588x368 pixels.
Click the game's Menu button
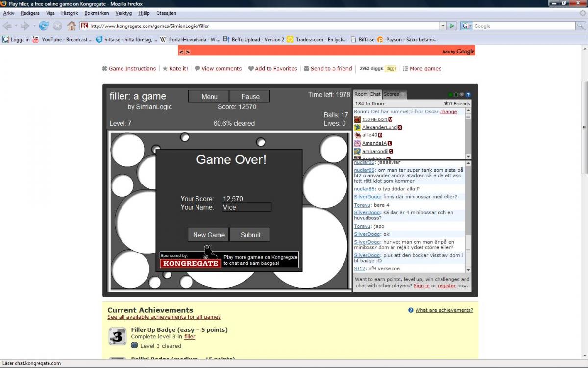click(x=209, y=97)
